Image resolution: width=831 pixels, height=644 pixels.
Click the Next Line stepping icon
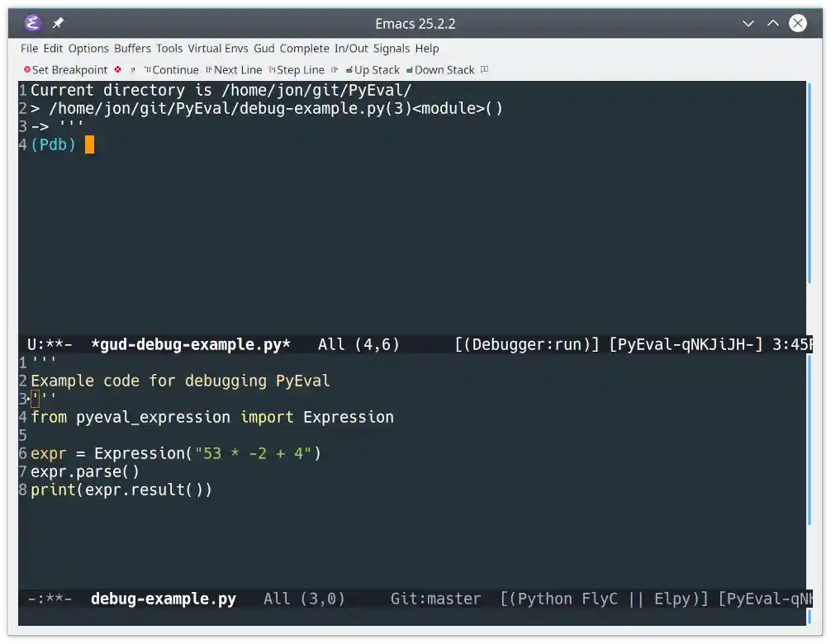coord(234,70)
